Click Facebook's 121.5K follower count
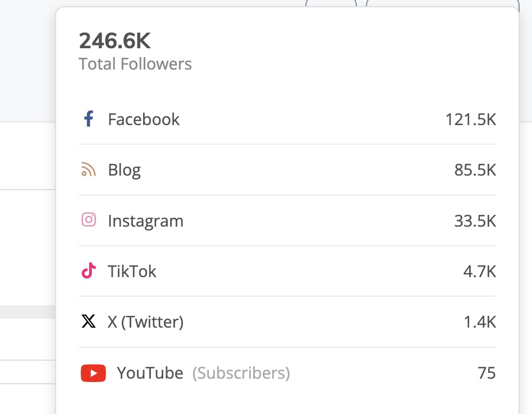Viewport: 532px width, 414px height. tap(470, 119)
